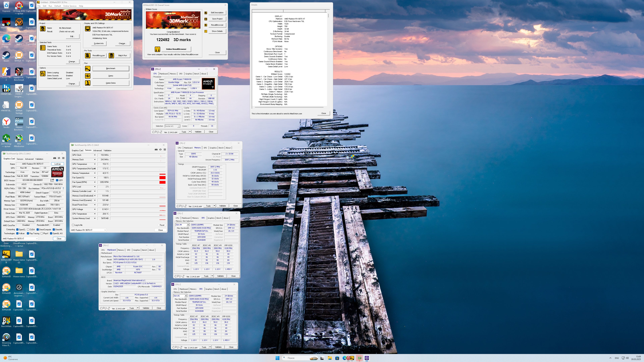The width and height of the screenshot is (644, 362).
Task: Open 3DMark 11 desktop shortcut
Action: click(19, 57)
